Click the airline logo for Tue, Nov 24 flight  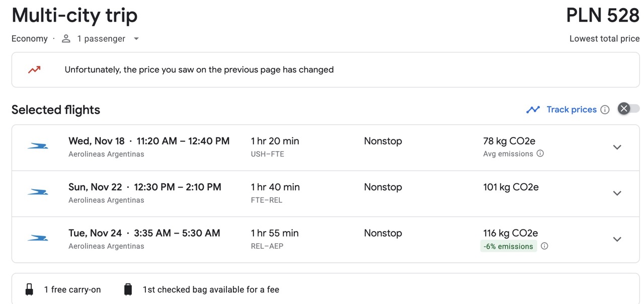pos(38,238)
